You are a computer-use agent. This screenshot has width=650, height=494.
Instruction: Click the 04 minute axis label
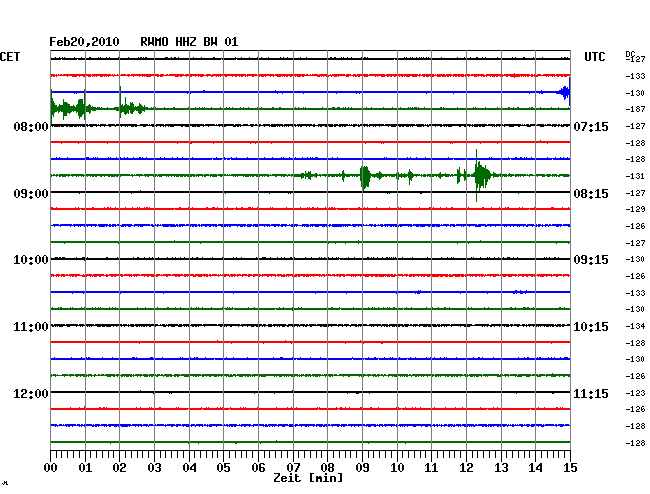(189, 468)
